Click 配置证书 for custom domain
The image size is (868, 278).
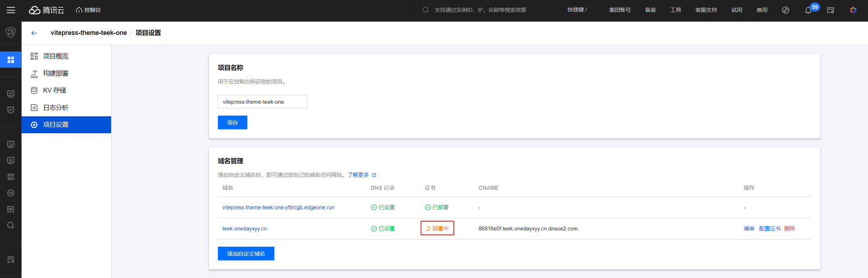[769, 229]
